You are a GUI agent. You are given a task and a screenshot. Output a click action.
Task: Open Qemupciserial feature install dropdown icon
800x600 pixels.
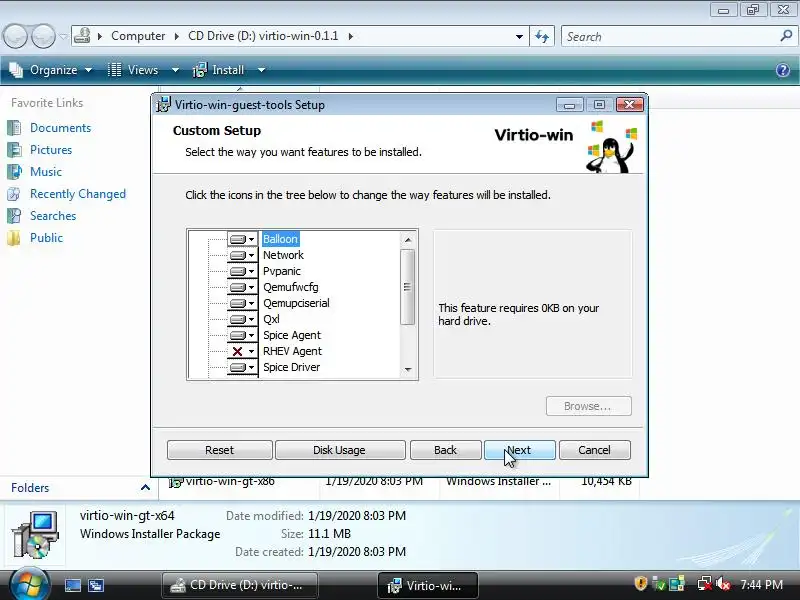click(x=242, y=303)
